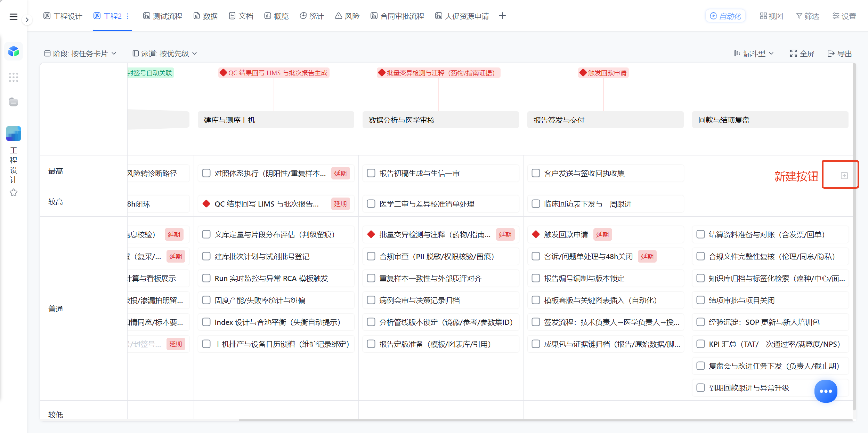
Task: Switch to the 统计 tab
Action: coord(312,16)
